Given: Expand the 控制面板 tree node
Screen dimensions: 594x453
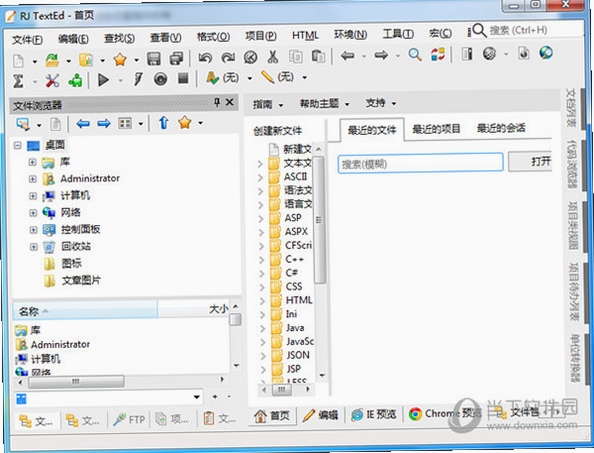Looking at the screenshot, I should click(x=33, y=230).
